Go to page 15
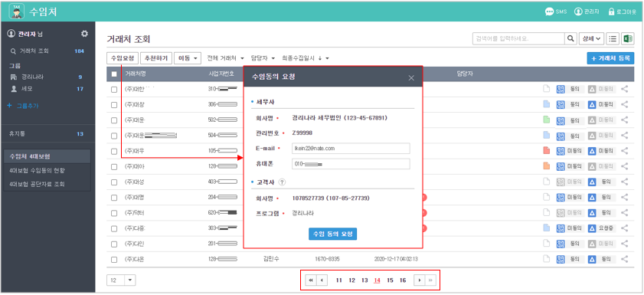 coord(391,280)
